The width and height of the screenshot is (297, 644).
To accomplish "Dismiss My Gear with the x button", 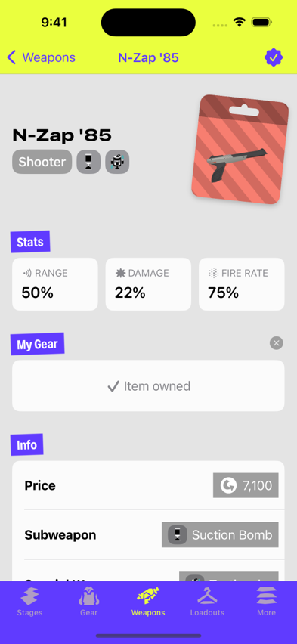I will pos(277,343).
